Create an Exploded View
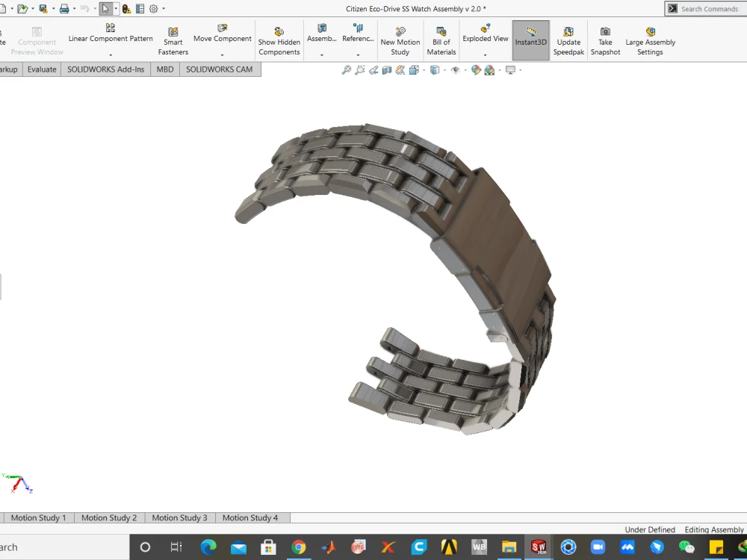This screenshot has width=747, height=560. (x=485, y=34)
